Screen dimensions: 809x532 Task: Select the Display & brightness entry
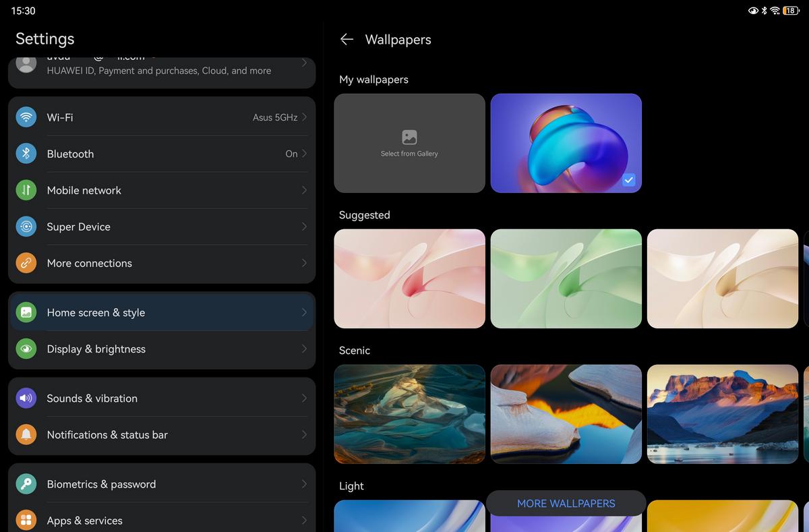coord(162,349)
